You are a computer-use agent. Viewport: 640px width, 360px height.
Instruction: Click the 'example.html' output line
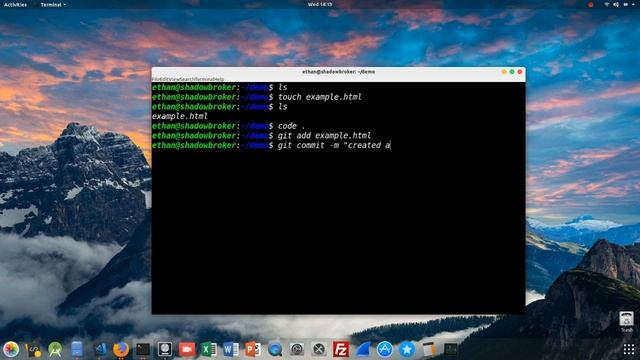(180, 116)
